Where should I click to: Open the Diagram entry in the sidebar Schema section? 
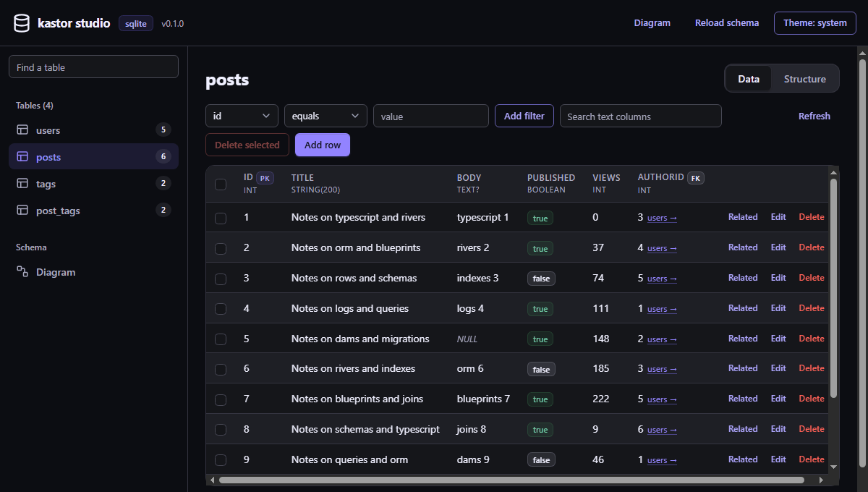click(x=93, y=272)
